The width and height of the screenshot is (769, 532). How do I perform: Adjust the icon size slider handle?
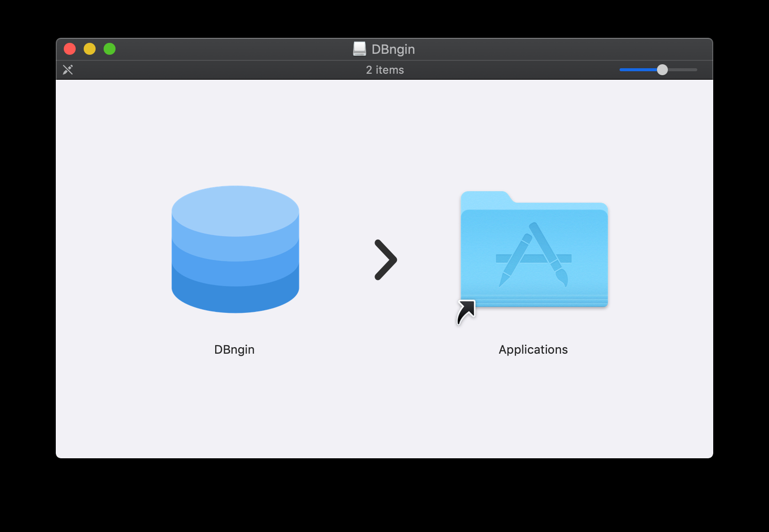662,70
